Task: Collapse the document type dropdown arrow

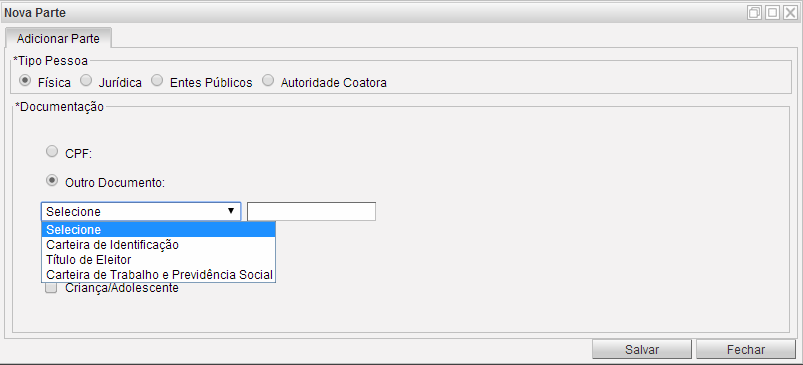Action: point(231,211)
